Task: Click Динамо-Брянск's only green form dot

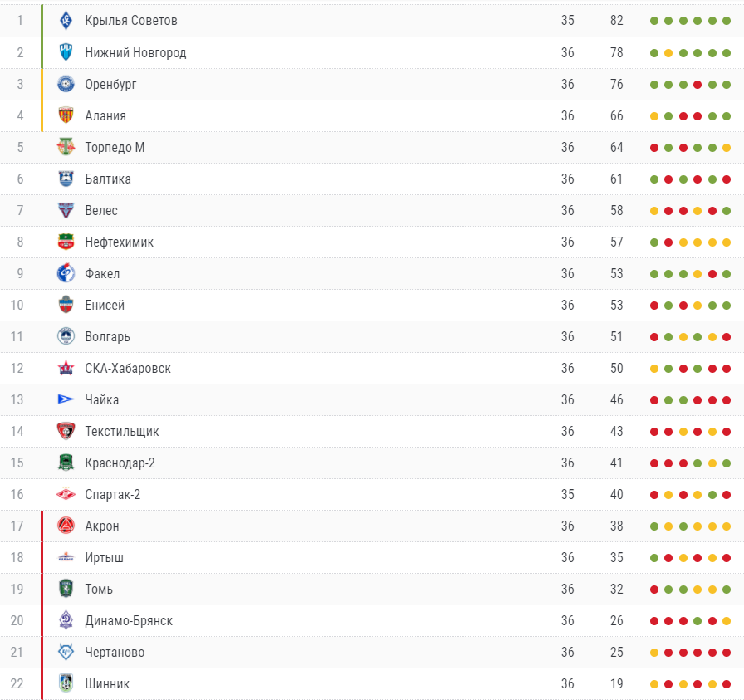Action: (x=697, y=621)
